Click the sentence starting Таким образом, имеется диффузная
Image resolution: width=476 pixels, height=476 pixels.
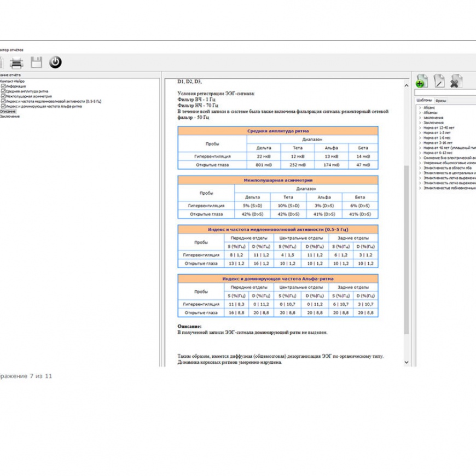point(281,356)
